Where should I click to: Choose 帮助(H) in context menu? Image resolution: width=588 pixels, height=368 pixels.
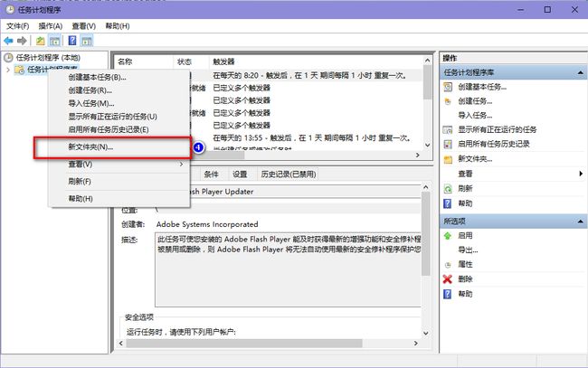click(119, 199)
